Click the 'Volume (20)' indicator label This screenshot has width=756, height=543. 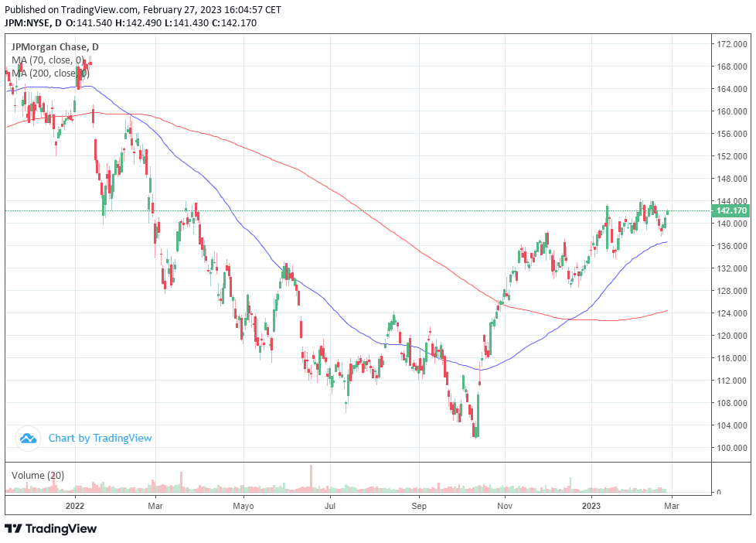click(x=38, y=476)
